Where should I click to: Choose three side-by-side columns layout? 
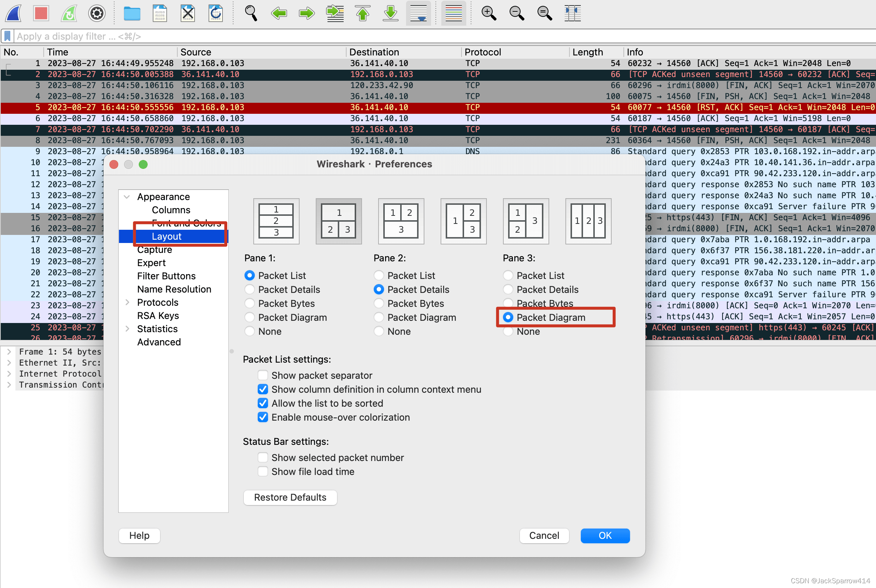[x=588, y=221]
